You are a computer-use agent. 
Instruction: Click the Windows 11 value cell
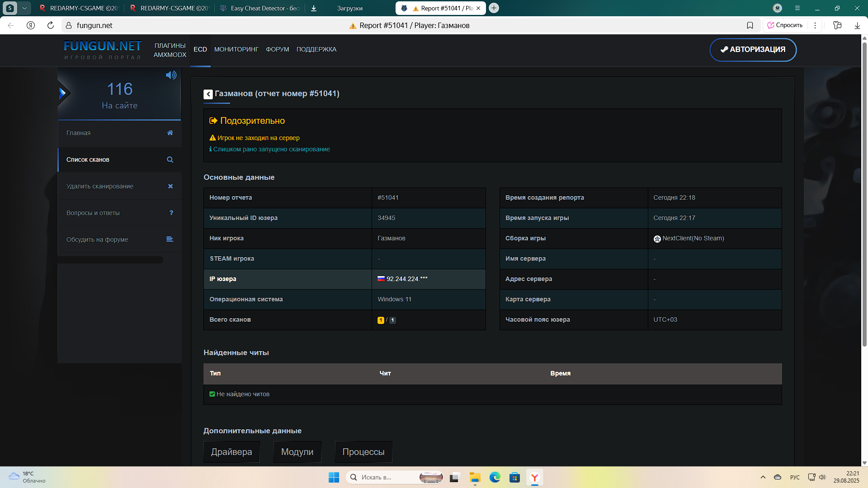429,300
